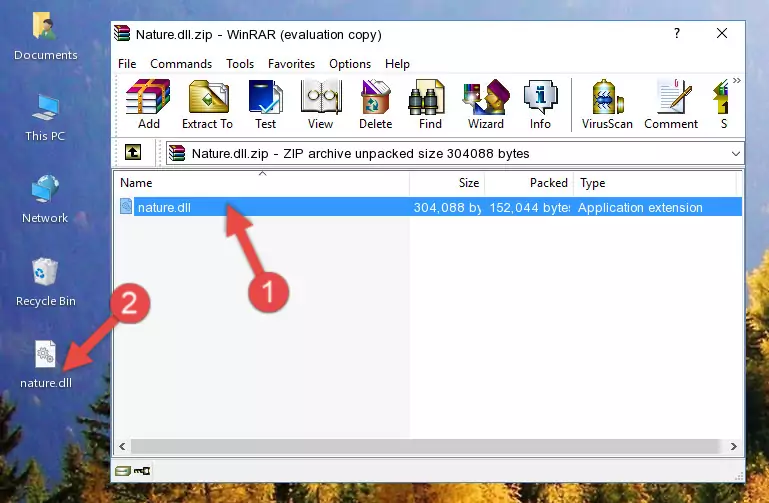Open the Favorites menu
This screenshot has width=769, height=503.
pos(291,64)
